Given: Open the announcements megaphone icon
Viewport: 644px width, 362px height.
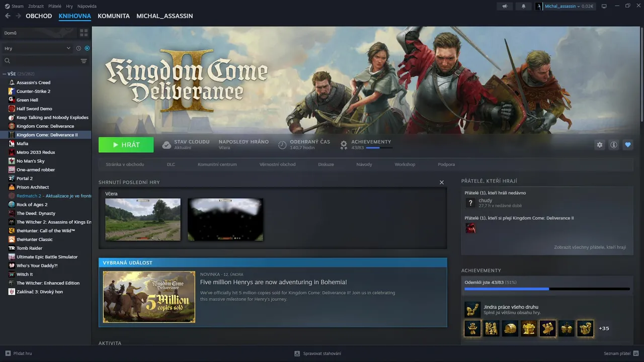Looking at the screenshot, I should click(x=505, y=6).
